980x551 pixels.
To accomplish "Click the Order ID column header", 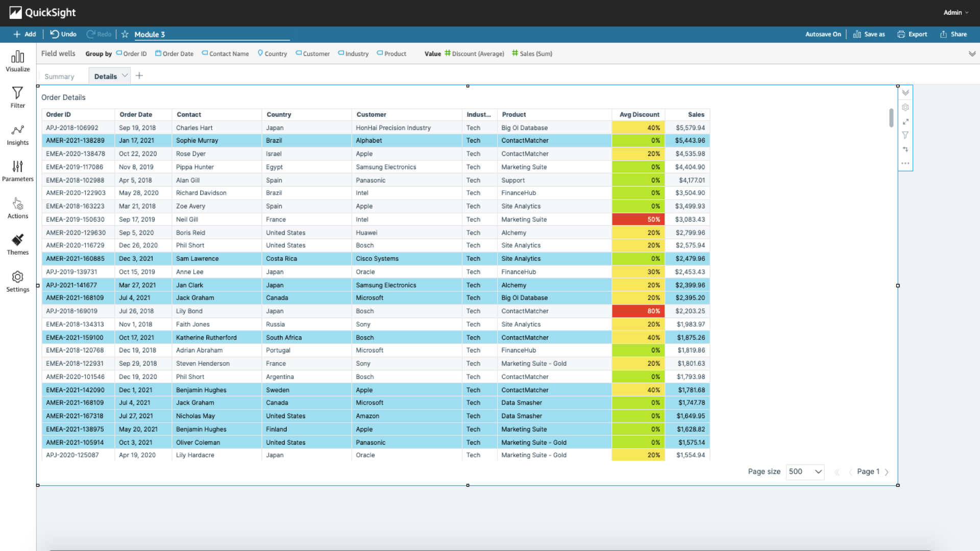I will click(x=78, y=115).
